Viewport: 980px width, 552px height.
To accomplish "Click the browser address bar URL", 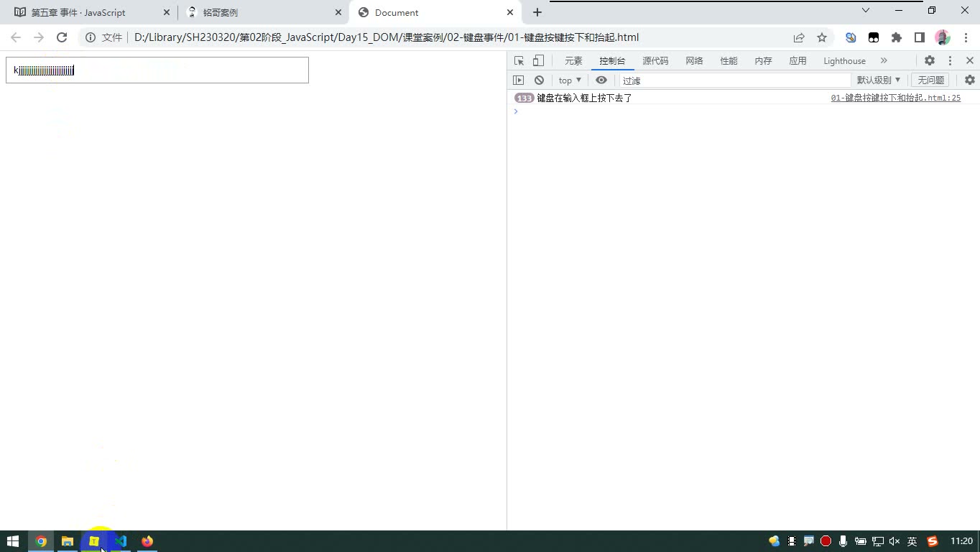I will [387, 37].
